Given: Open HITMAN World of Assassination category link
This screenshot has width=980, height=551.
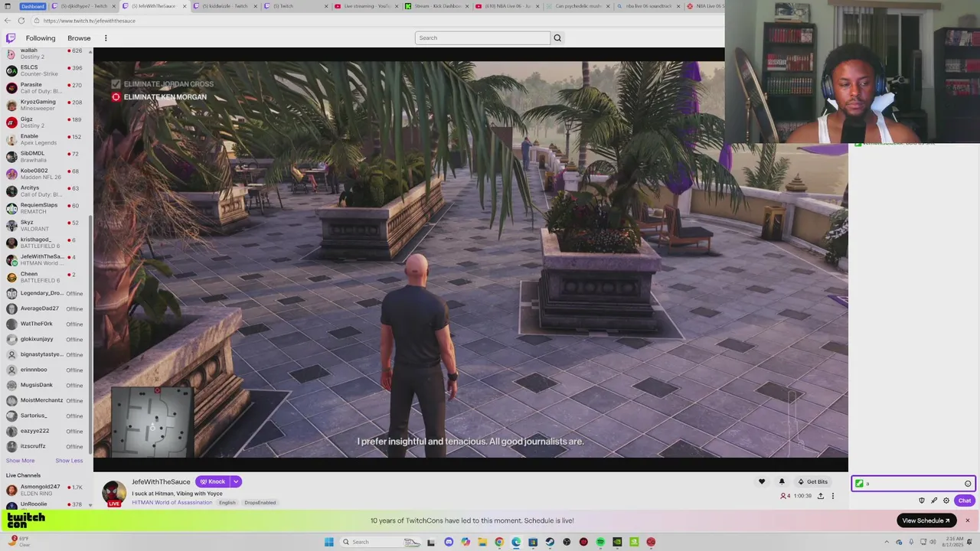Looking at the screenshot, I should click(x=171, y=503).
